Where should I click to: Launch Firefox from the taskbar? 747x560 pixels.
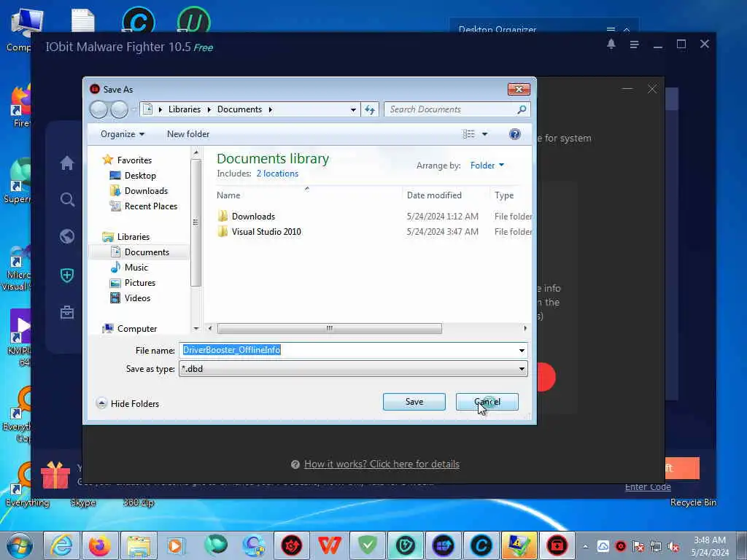(x=99, y=545)
